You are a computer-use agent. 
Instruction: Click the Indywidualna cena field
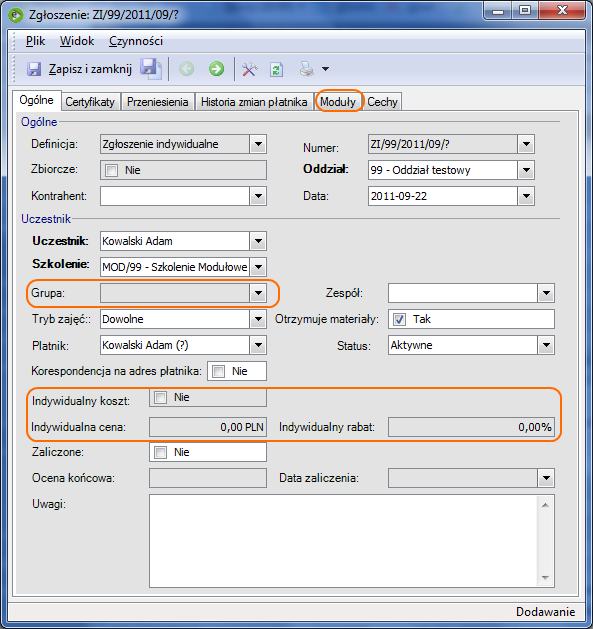[208, 427]
